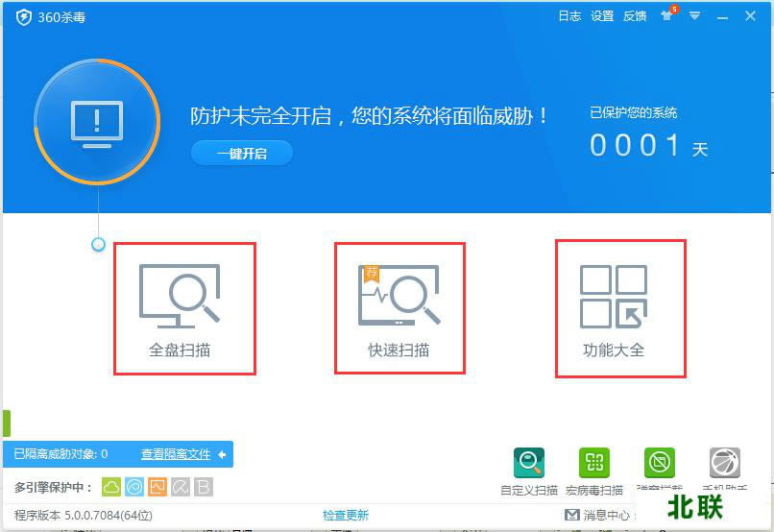The image size is (774, 532).
Task: Enable the gray Avira engine icon
Action: (x=181, y=487)
